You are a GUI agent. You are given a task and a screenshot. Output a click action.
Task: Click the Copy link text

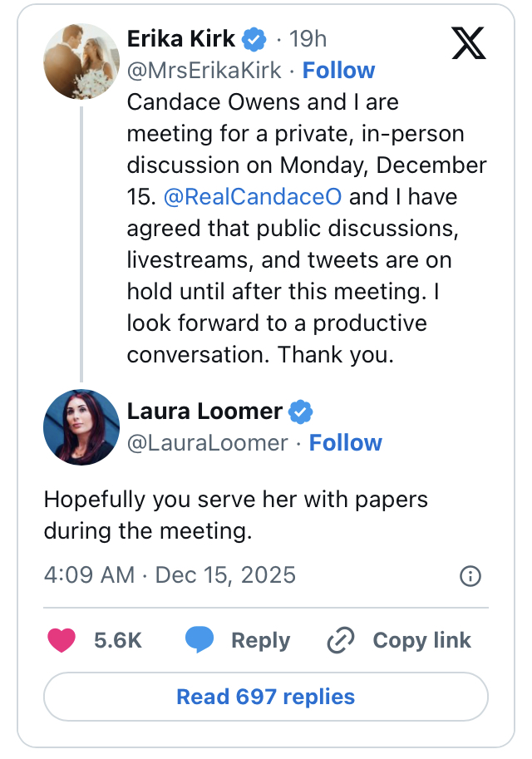click(x=421, y=640)
